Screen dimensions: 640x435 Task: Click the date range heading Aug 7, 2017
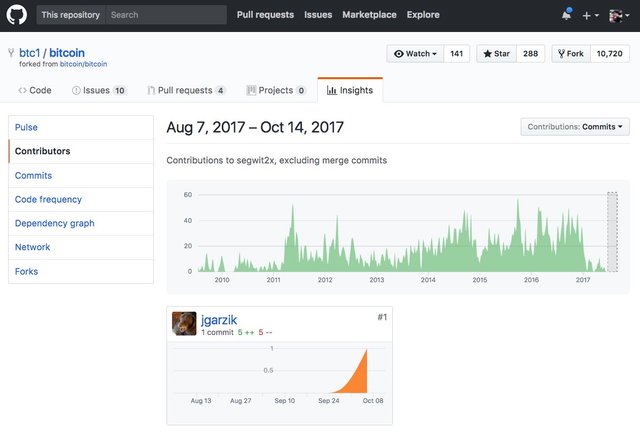255,127
